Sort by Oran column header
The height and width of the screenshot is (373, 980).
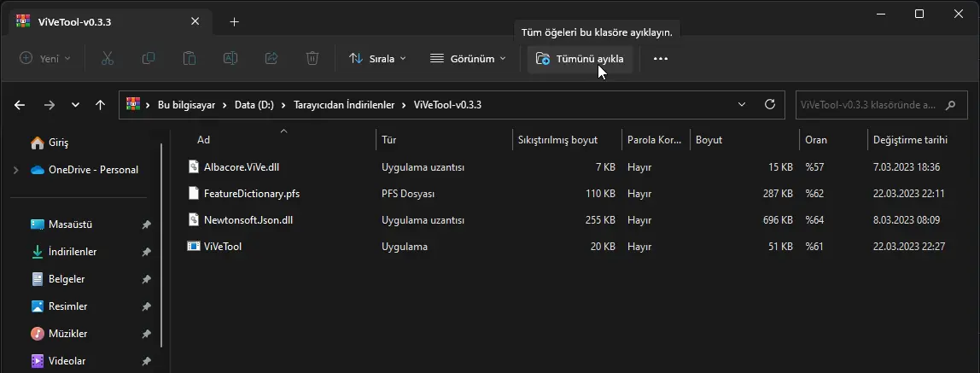(816, 140)
